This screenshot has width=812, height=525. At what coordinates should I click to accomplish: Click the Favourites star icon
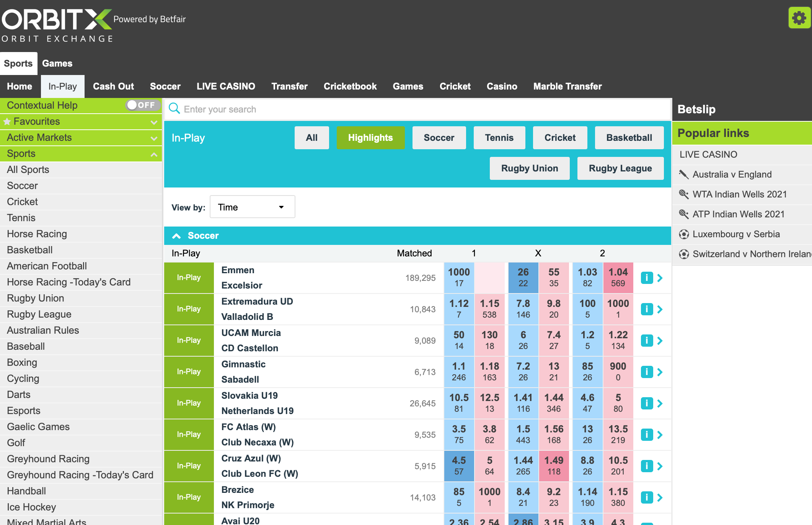[x=7, y=122]
